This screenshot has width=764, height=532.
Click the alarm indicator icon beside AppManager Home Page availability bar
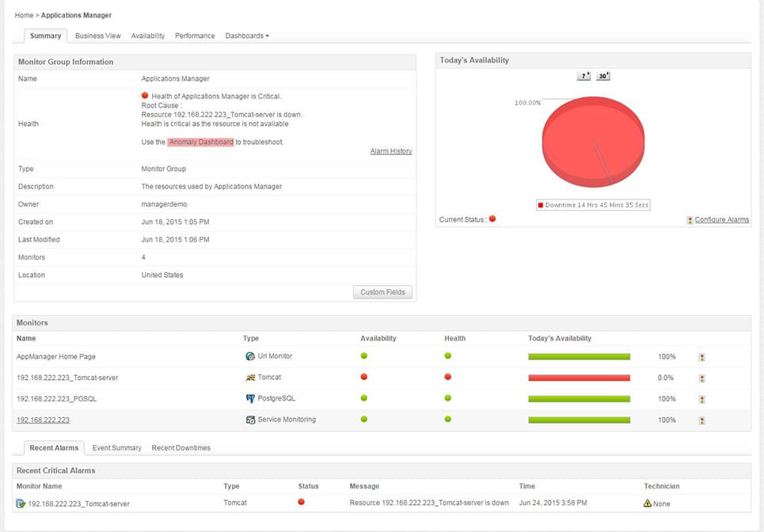[x=701, y=356]
